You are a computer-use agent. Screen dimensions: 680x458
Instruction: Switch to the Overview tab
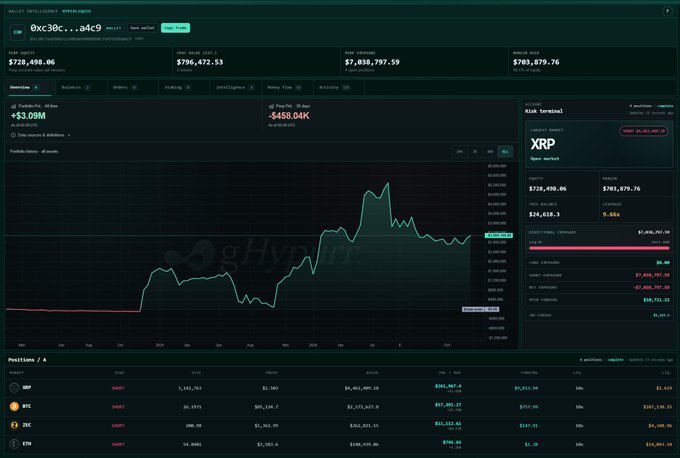click(x=28, y=88)
